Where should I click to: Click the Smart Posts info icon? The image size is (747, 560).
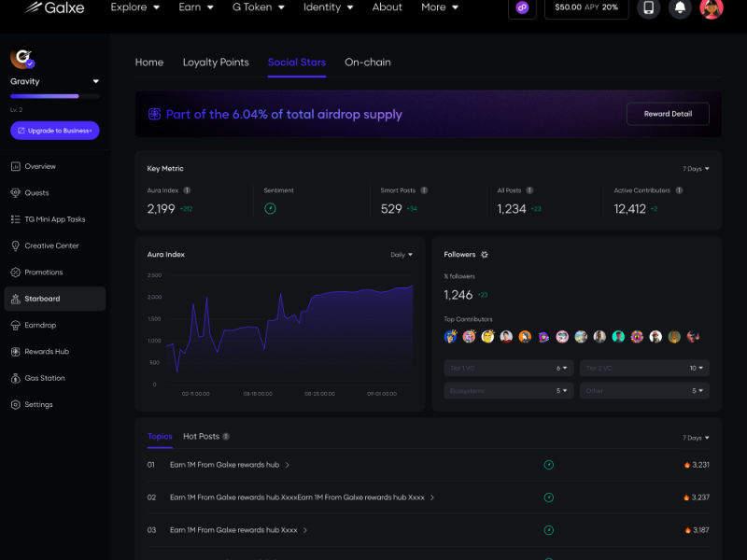[424, 190]
